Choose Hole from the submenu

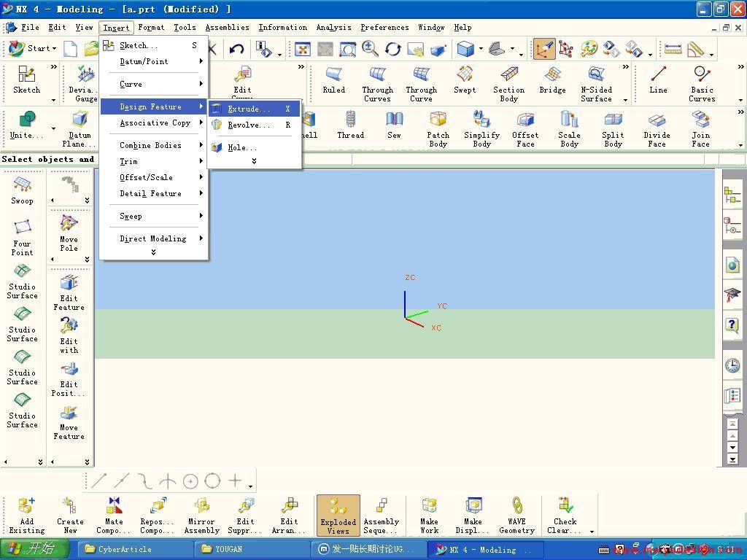coord(254,147)
